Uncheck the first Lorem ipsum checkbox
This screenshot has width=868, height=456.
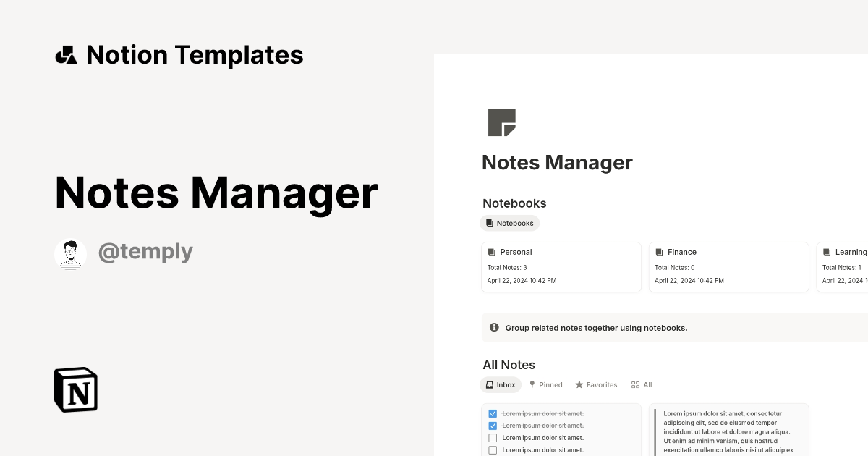pyautogui.click(x=493, y=413)
